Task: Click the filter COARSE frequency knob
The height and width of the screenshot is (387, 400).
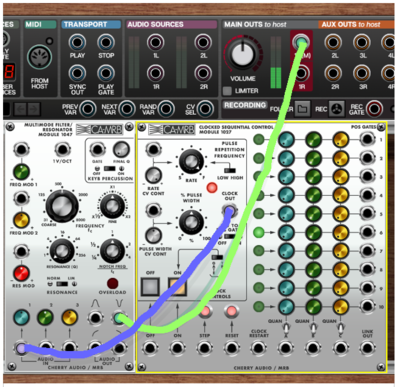Action: (62, 207)
